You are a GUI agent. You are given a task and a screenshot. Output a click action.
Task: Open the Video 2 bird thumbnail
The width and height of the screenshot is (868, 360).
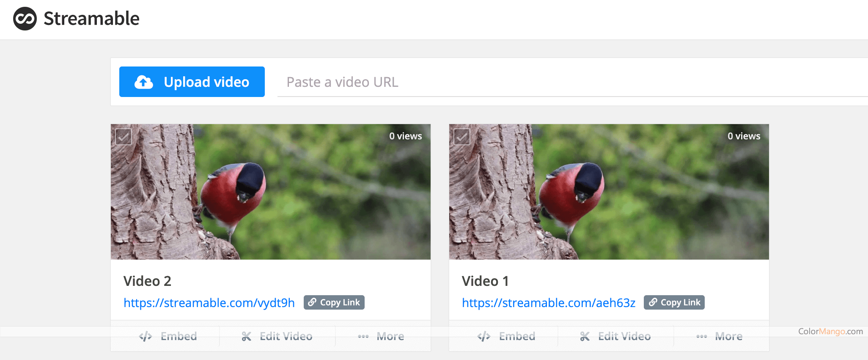[271, 192]
